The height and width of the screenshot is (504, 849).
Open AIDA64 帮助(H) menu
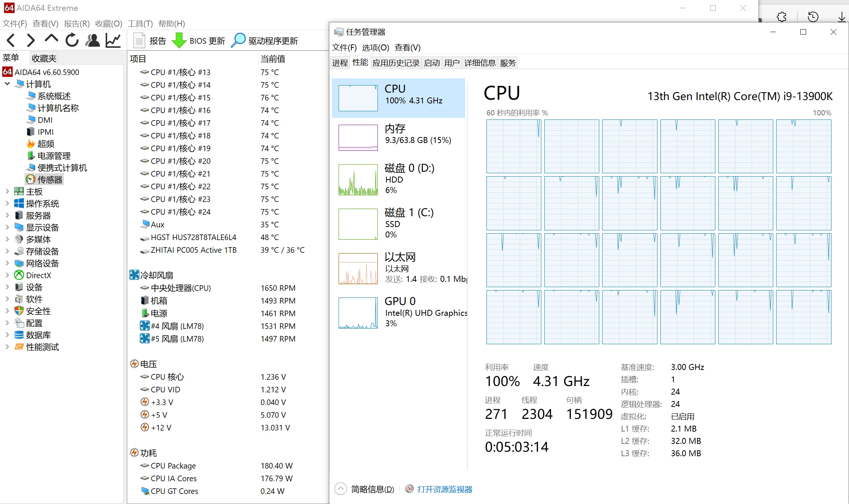[x=172, y=24]
